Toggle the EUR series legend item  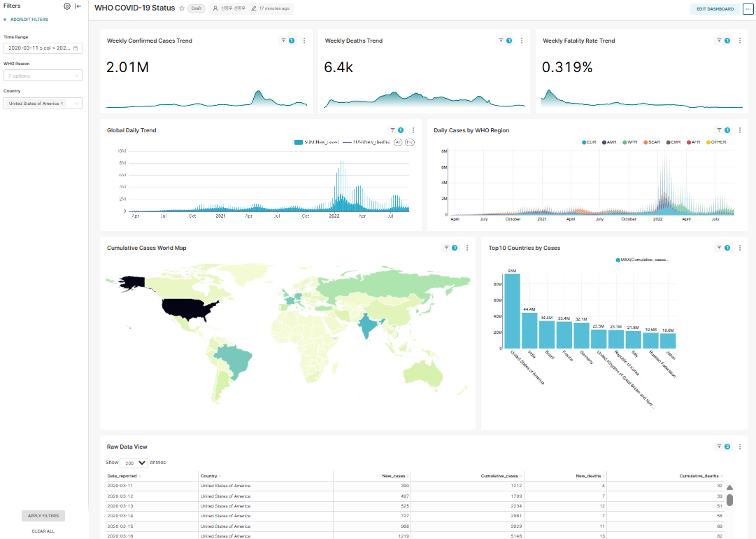[590, 142]
